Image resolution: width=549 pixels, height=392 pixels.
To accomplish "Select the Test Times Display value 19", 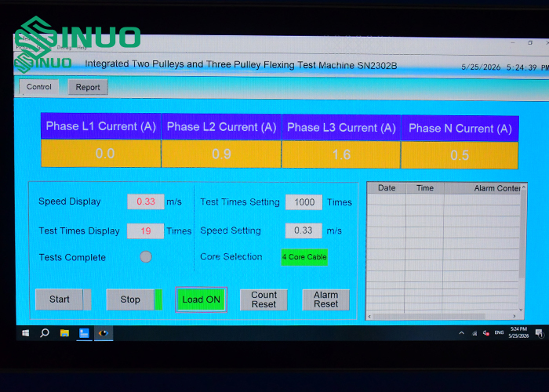I will pyautogui.click(x=145, y=231).
